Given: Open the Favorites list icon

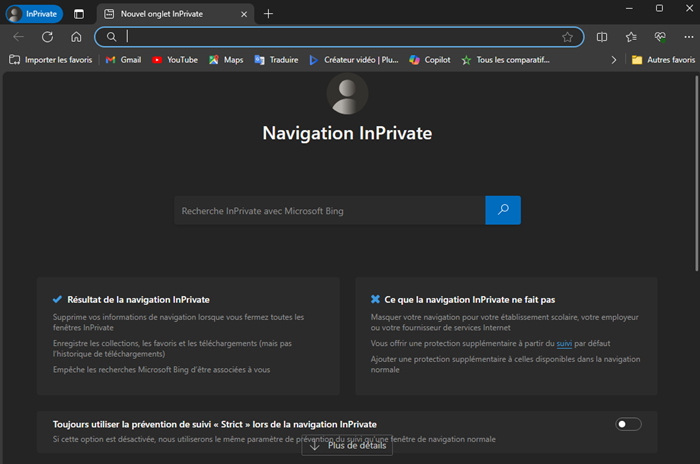Looking at the screenshot, I should pyautogui.click(x=631, y=37).
